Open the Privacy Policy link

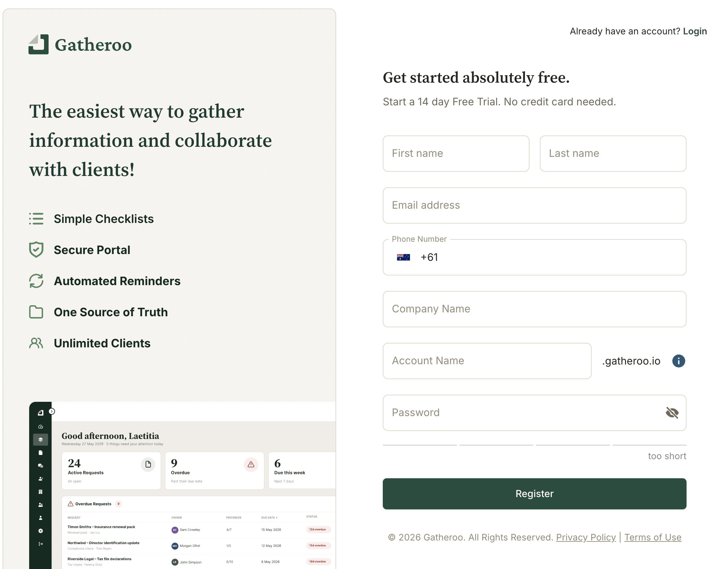pos(586,537)
